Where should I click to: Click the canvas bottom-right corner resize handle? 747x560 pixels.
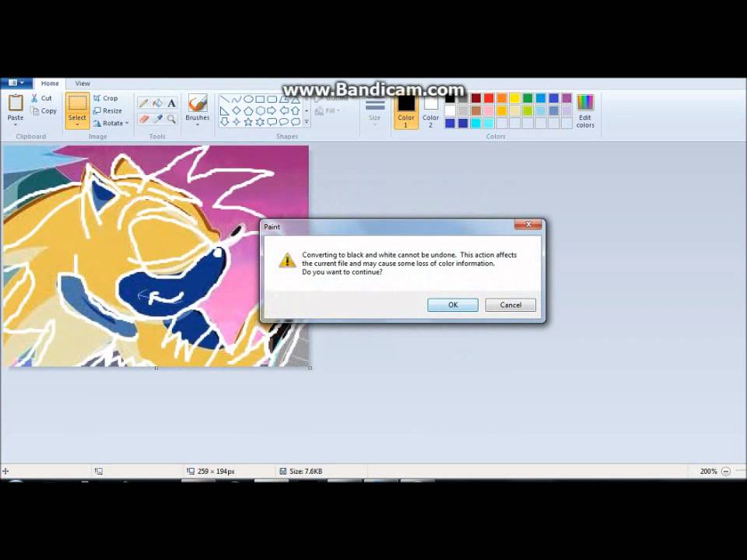click(310, 368)
